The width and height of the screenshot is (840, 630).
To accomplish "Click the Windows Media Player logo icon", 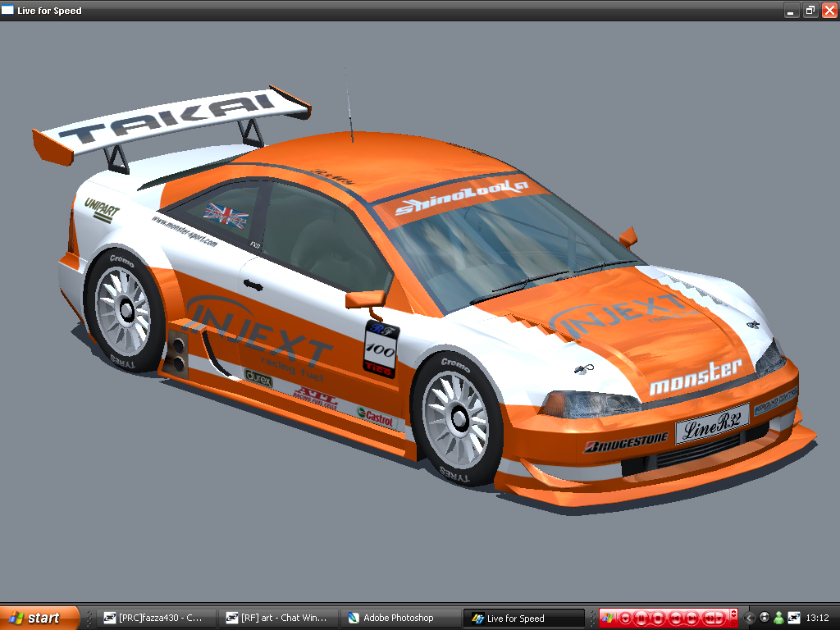I will [608, 618].
